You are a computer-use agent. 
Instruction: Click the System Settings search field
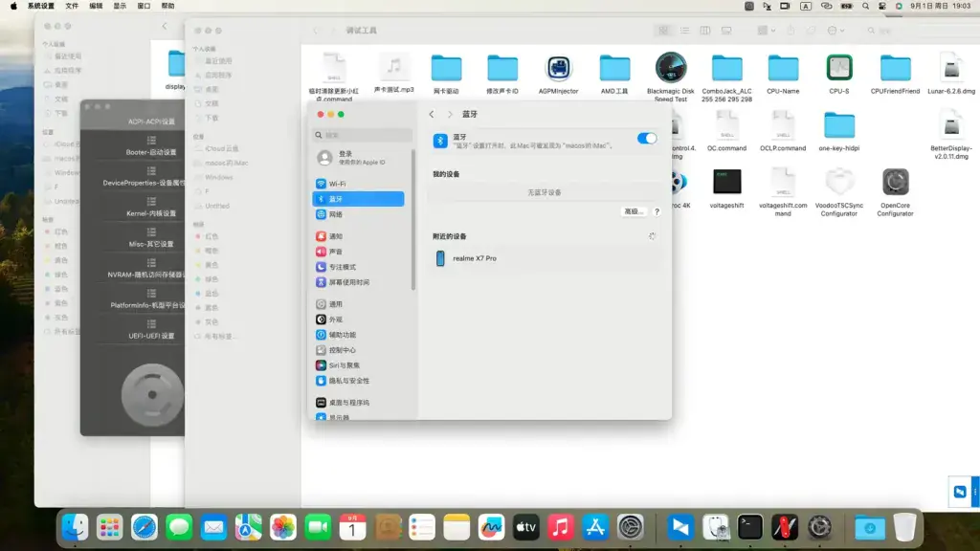tap(363, 135)
